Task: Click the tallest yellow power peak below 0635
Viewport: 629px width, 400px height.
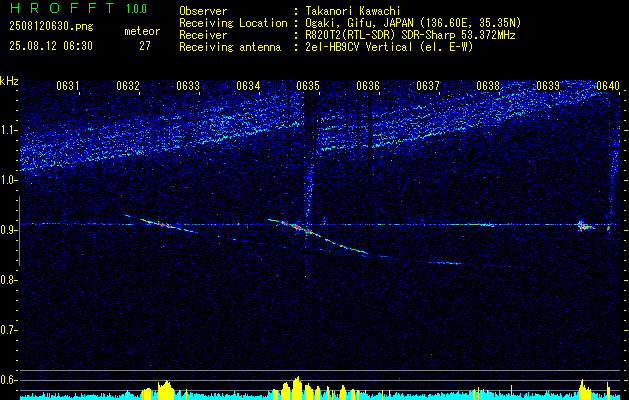Action: pos(297,388)
